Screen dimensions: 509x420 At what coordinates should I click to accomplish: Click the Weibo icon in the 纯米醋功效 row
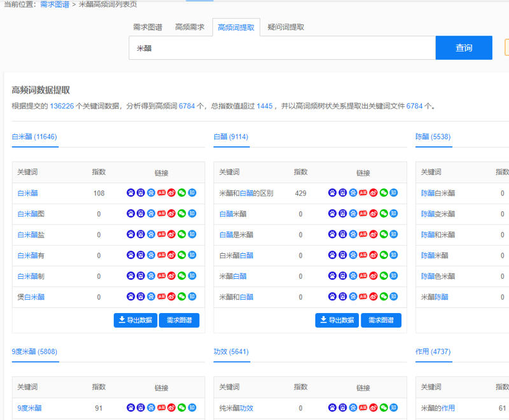tap(373, 408)
